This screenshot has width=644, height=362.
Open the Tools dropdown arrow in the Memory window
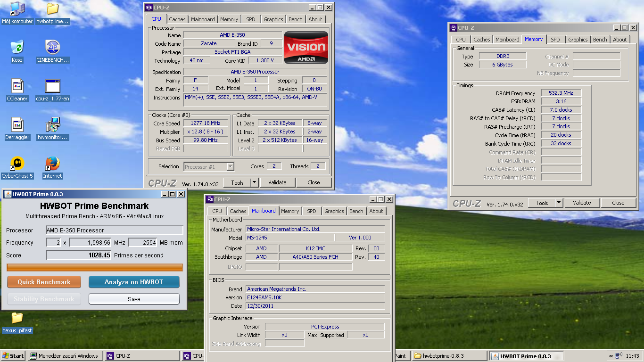point(559,203)
